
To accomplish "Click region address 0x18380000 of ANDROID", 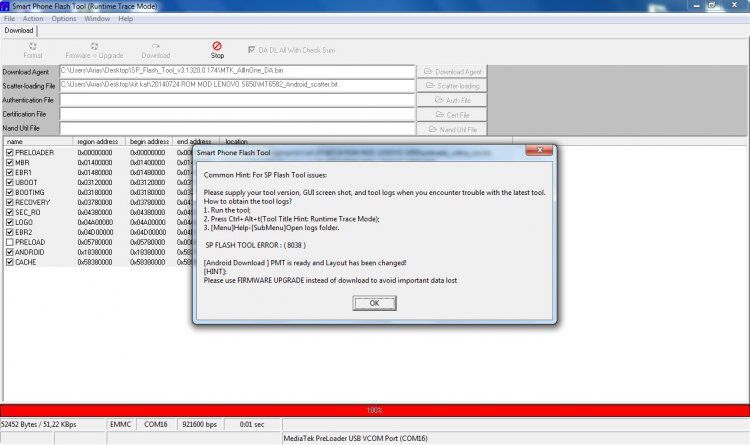I will pyautogui.click(x=95, y=252).
